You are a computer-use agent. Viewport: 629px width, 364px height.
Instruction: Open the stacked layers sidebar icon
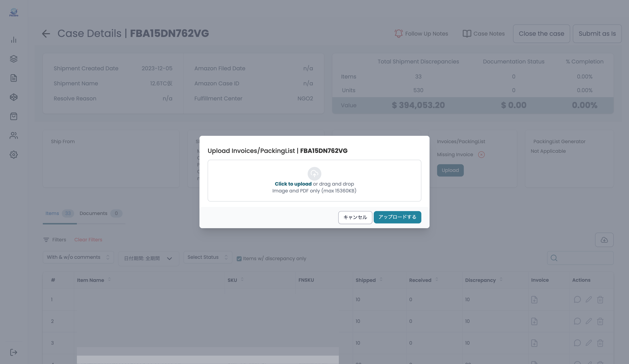point(14,59)
